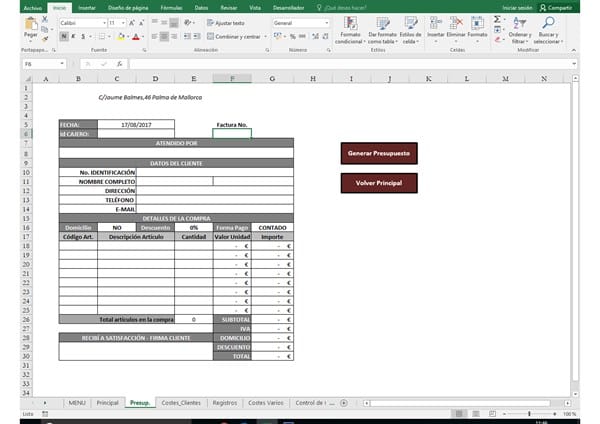
Task: Toggle align text right
Action: 174,36
